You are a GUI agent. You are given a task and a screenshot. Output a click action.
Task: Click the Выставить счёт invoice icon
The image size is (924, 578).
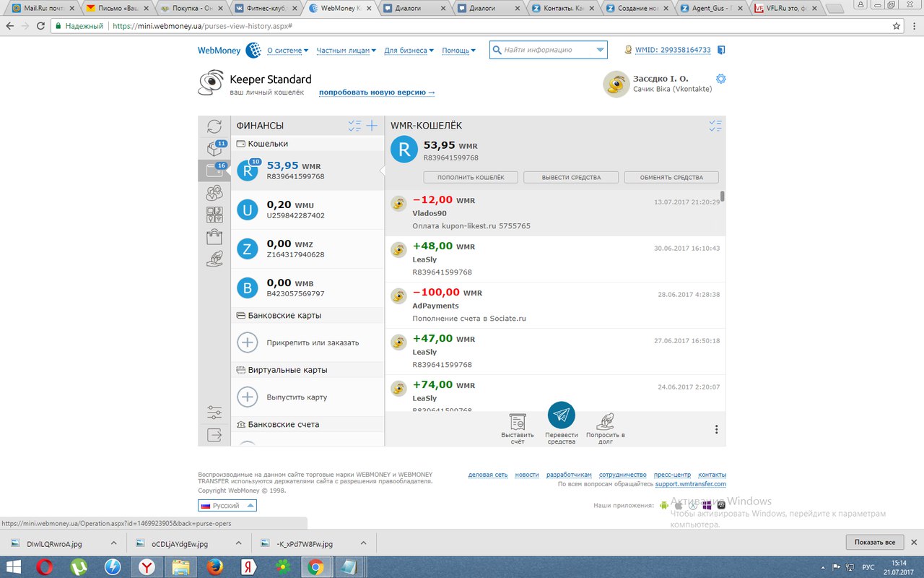517,422
